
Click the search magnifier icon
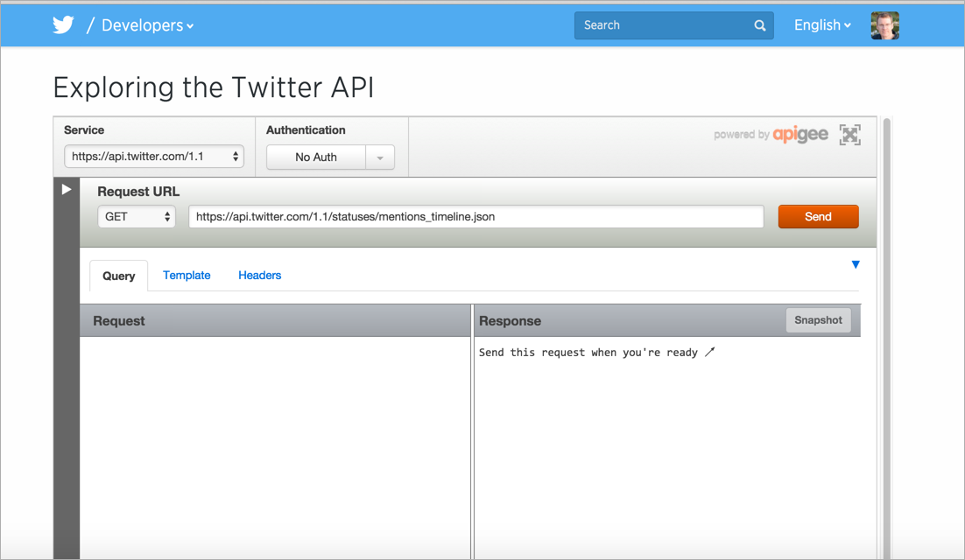click(x=760, y=25)
